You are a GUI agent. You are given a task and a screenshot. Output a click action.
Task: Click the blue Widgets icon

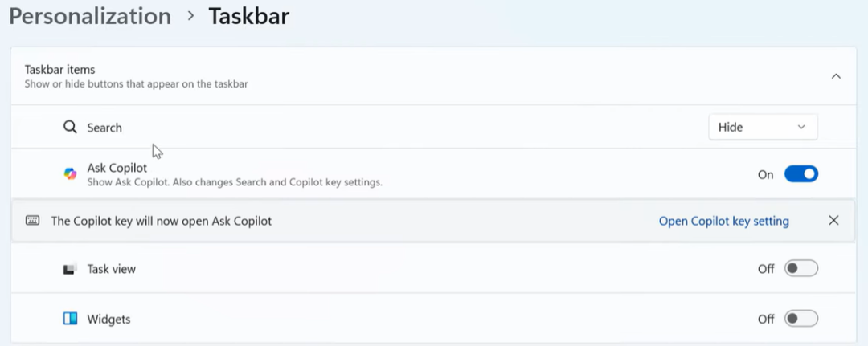click(71, 319)
